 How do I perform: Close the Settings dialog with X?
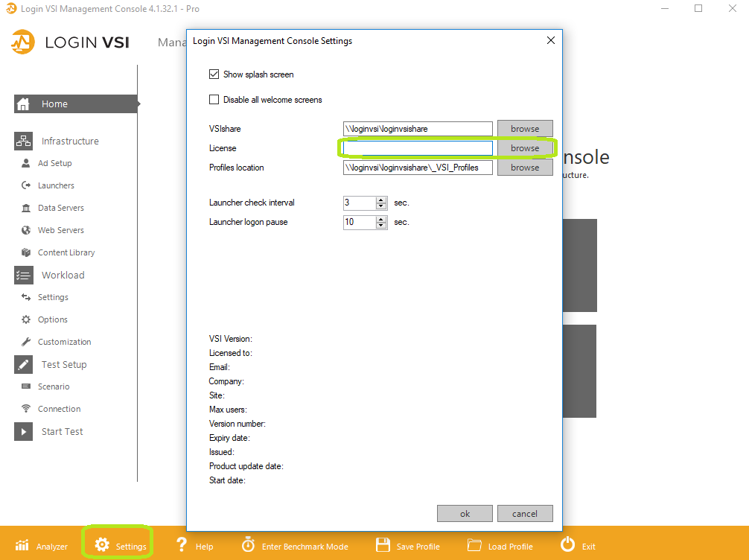[x=551, y=41]
